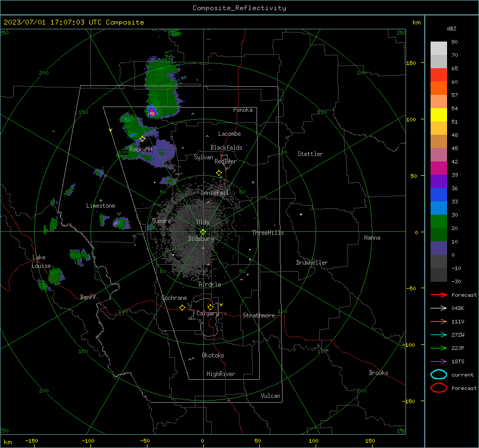Click the Composite_Reflectivity title
This screenshot has width=479, height=448.
239,8
